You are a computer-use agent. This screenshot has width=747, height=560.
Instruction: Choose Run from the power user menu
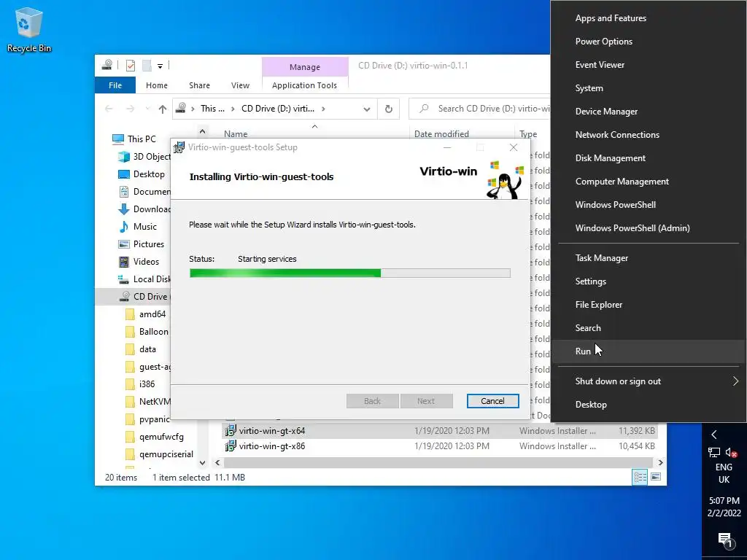point(649,351)
